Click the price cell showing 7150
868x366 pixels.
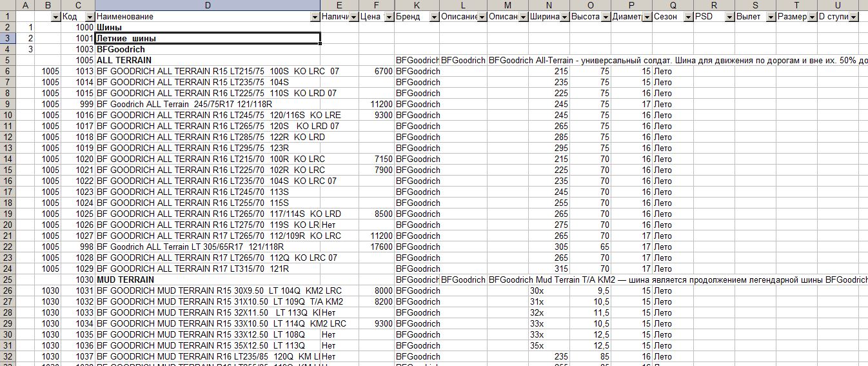[x=377, y=159]
